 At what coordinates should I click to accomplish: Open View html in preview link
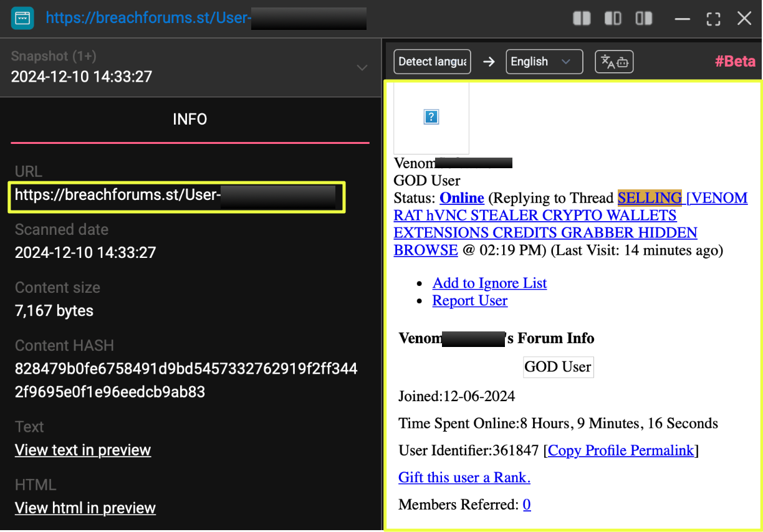pyautogui.click(x=85, y=508)
